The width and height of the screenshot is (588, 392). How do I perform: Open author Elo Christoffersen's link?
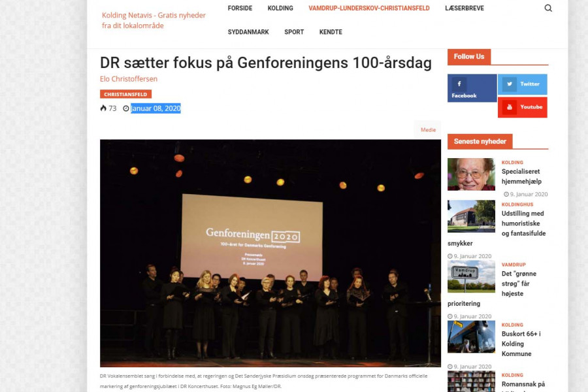(129, 79)
